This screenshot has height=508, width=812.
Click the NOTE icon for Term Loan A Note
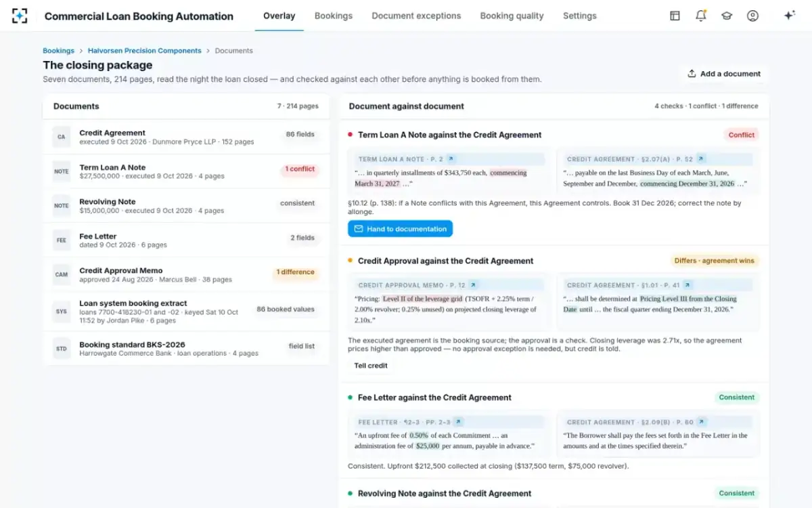[62, 171]
